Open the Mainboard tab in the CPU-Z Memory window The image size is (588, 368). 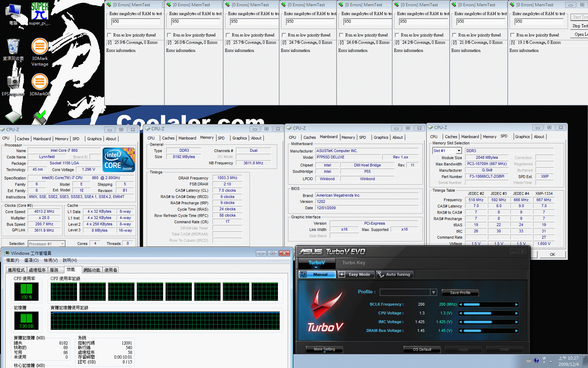click(x=187, y=138)
